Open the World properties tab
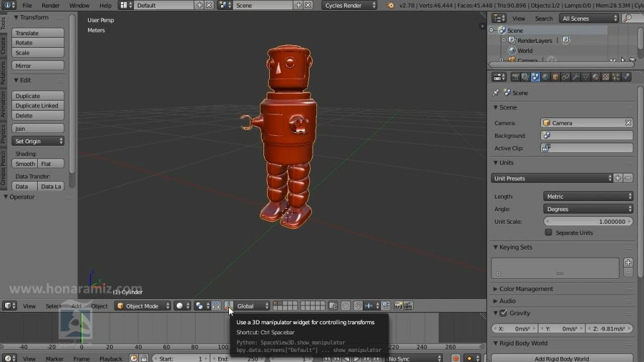This screenshot has height=362, width=644. click(545, 77)
